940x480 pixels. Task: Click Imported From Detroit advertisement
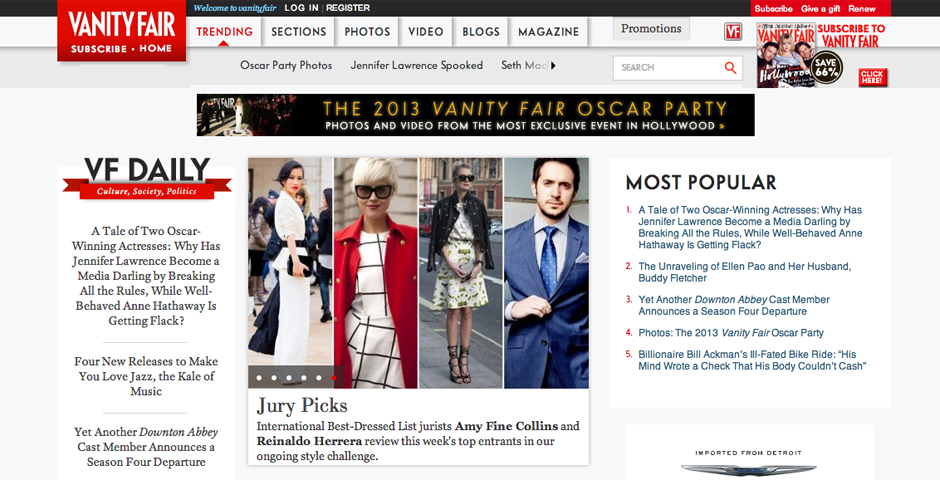click(749, 463)
